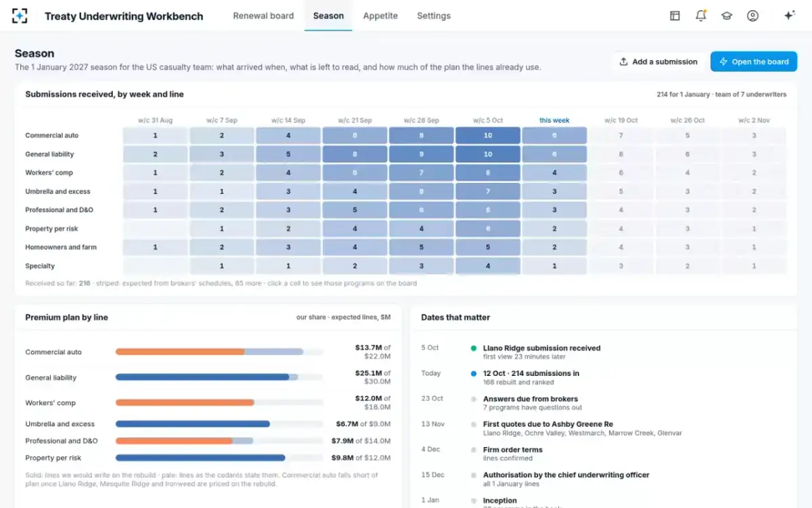Click the Workers' comp premium plan bar

pyautogui.click(x=219, y=402)
